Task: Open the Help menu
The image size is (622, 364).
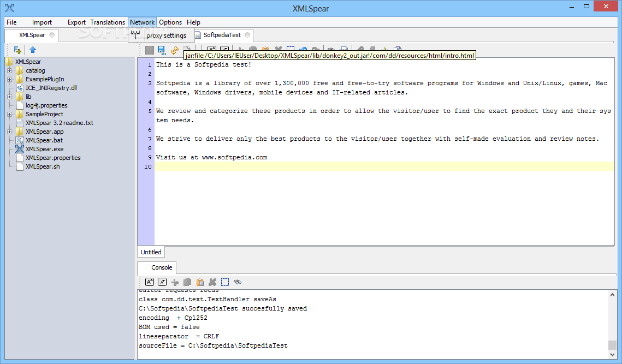Action: point(193,22)
